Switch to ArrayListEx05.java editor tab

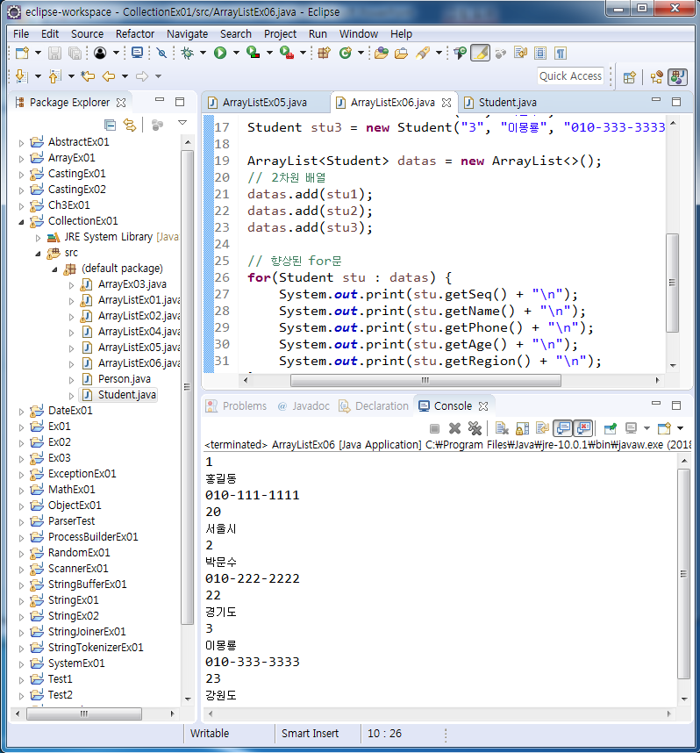pyautogui.click(x=265, y=103)
